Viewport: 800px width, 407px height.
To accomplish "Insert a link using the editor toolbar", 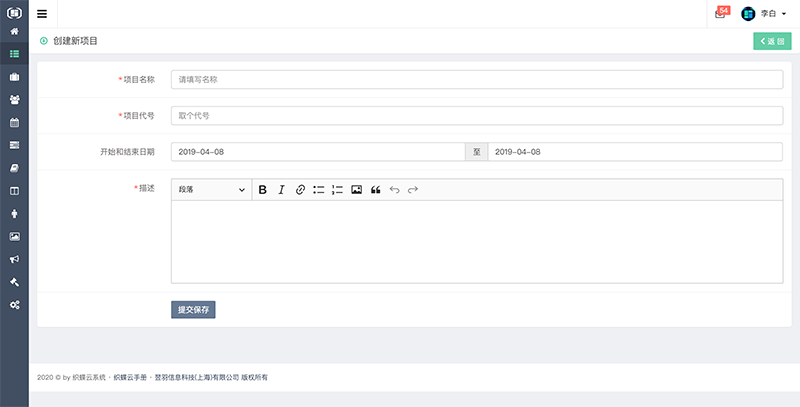I will coord(300,190).
